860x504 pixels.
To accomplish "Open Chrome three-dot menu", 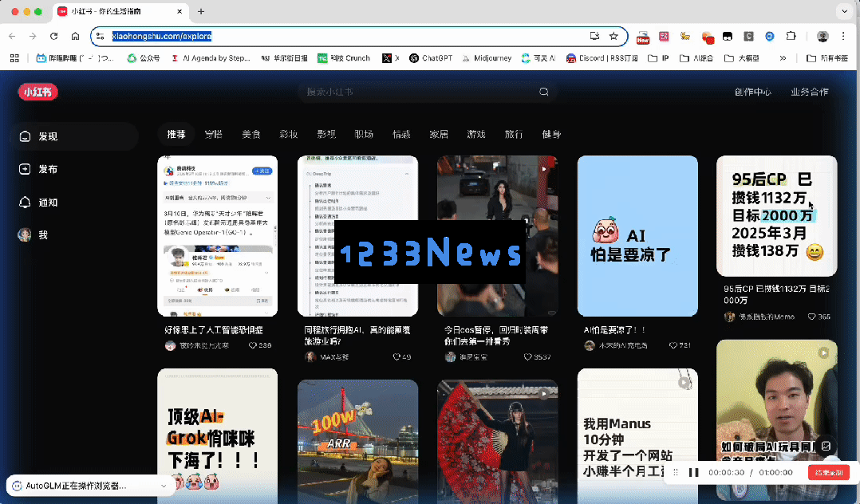I will click(843, 36).
